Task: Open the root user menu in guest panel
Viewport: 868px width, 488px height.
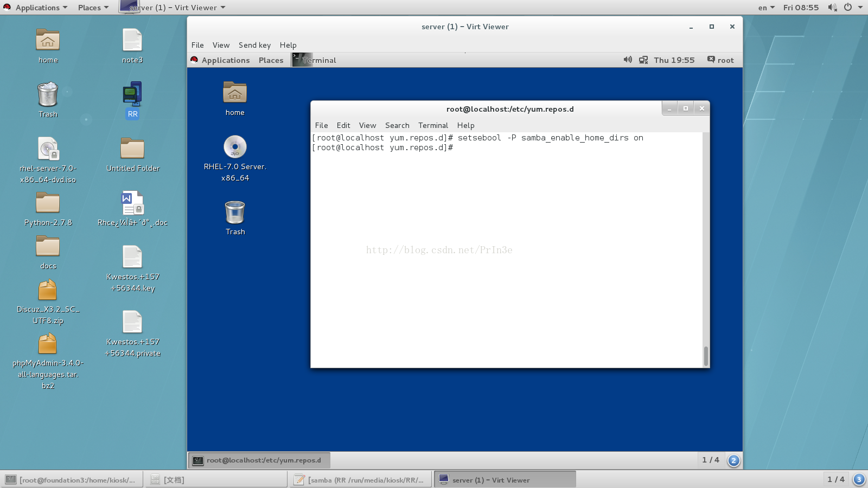Action: pyautogui.click(x=720, y=60)
